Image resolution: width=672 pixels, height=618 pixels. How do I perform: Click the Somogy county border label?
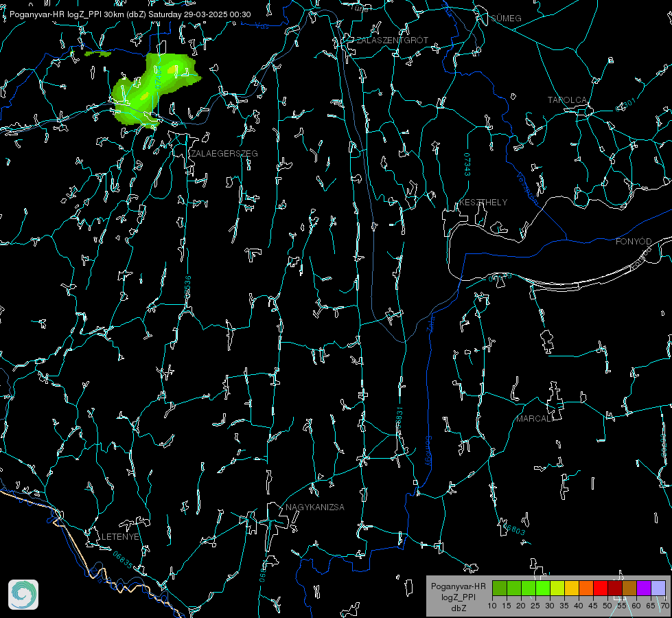tap(428, 451)
